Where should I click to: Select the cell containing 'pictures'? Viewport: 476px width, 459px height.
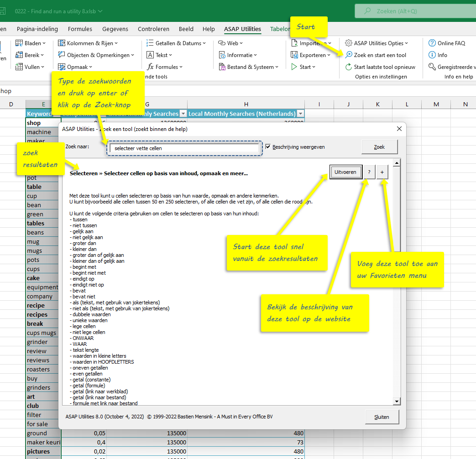click(43, 451)
